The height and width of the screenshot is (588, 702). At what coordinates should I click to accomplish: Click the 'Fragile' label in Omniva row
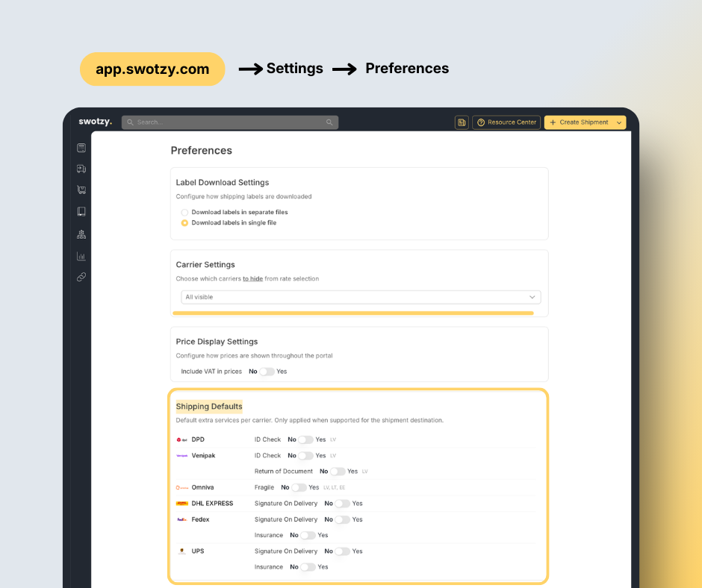pos(264,487)
